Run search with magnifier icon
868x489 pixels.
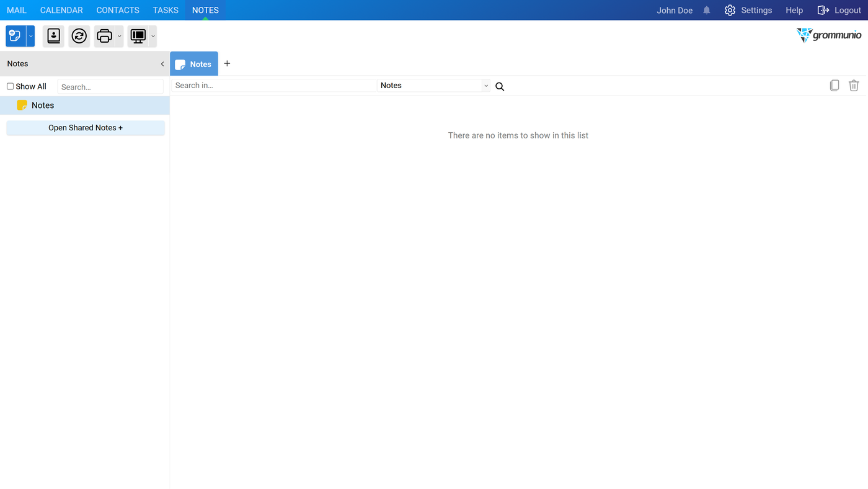tap(500, 86)
